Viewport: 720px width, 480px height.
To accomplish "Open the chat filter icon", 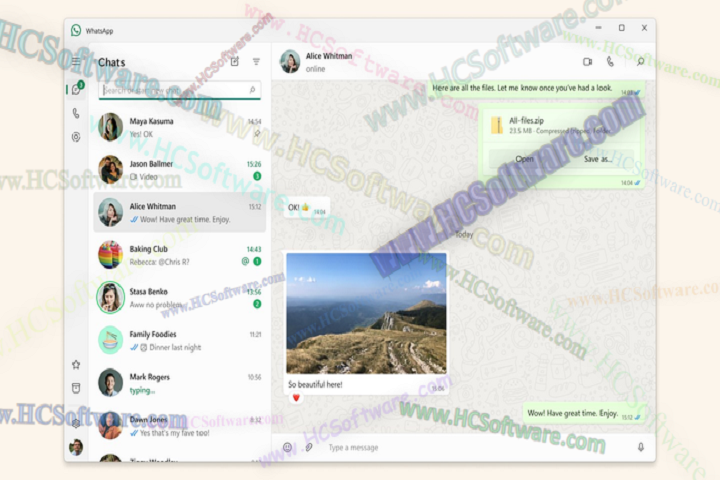I will [x=256, y=62].
